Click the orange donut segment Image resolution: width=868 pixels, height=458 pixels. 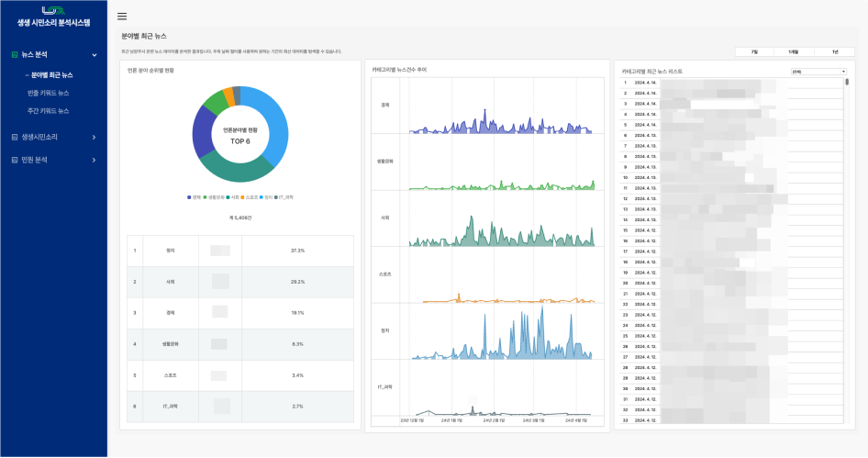click(228, 96)
